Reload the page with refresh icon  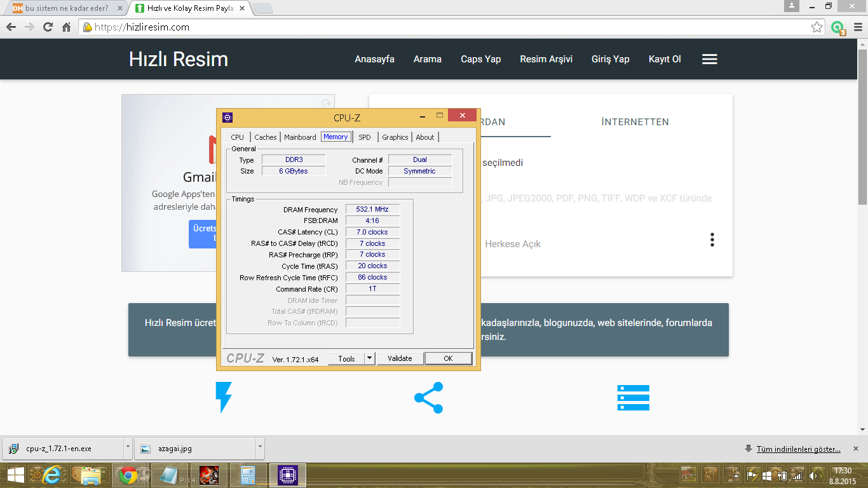coord(48,27)
